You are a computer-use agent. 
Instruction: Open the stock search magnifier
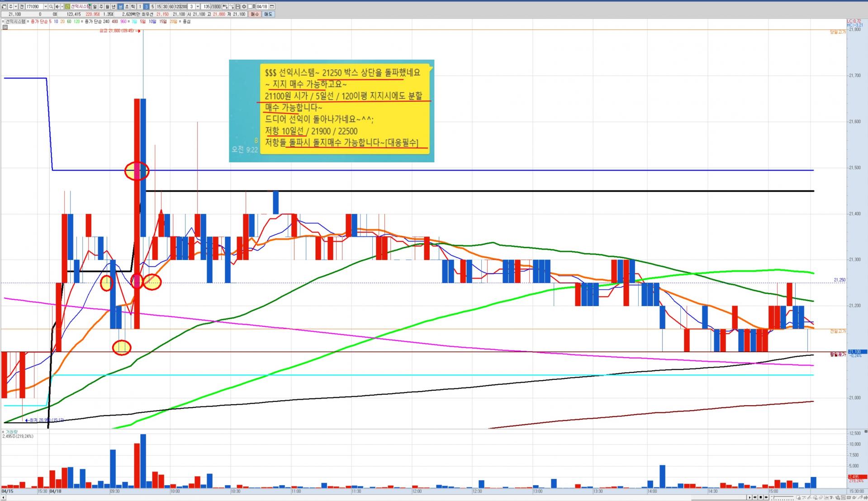pyautogui.click(x=51, y=7)
